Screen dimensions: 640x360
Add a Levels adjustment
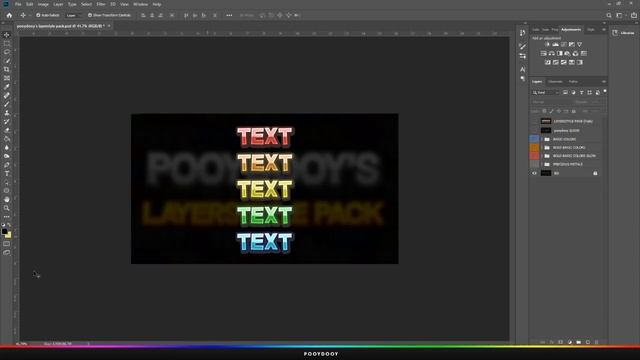(556, 44)
